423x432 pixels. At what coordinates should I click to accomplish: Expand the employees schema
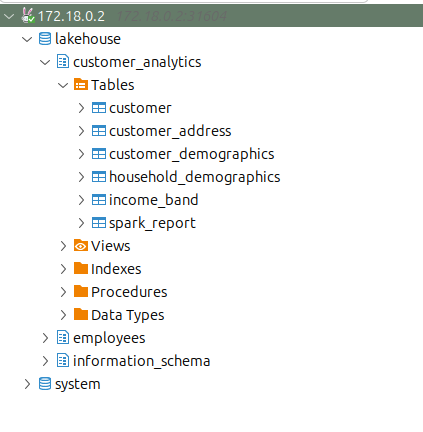click(x=45, y=338)
